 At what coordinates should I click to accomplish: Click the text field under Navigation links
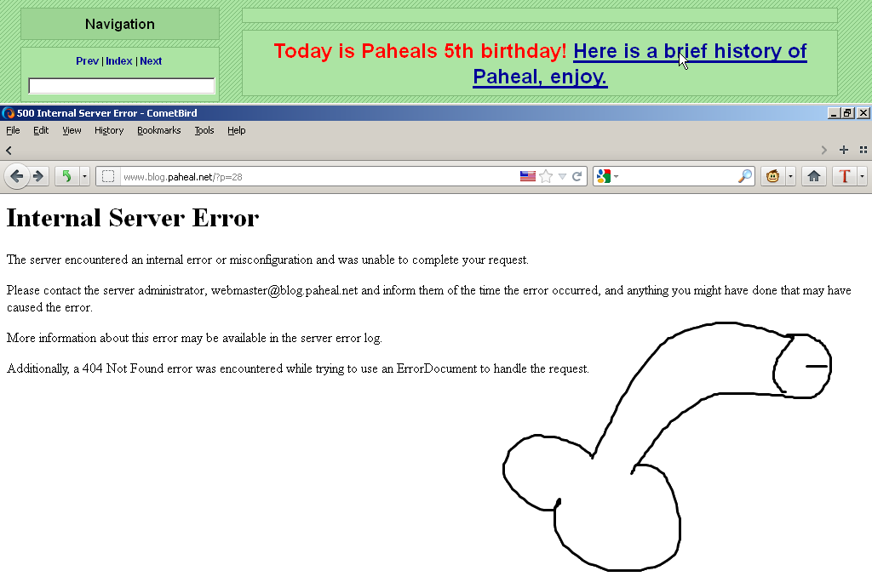point(122,86)
